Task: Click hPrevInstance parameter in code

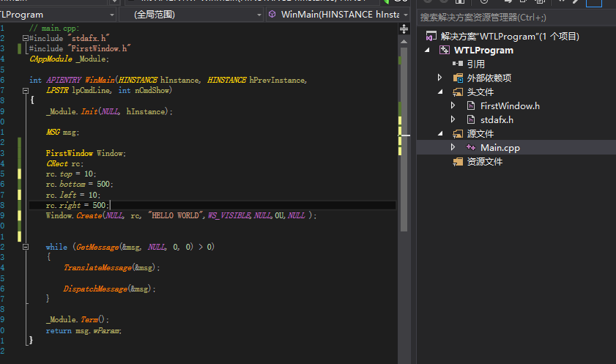Action: [x=278, y=80]
